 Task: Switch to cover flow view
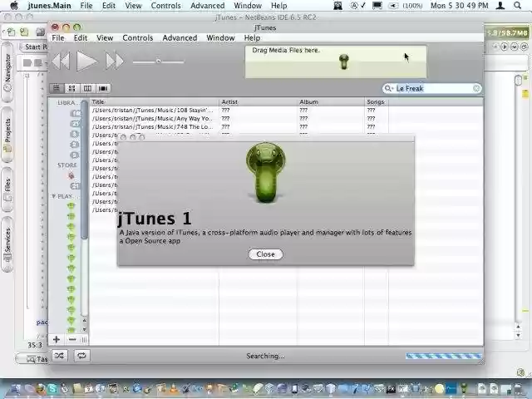click(103, 89)
